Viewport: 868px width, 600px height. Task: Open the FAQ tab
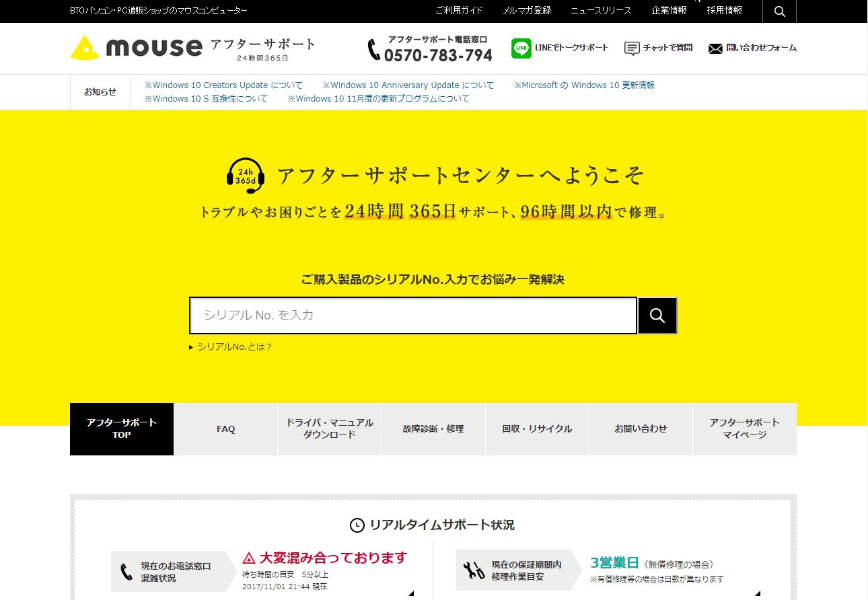[226, 428]
